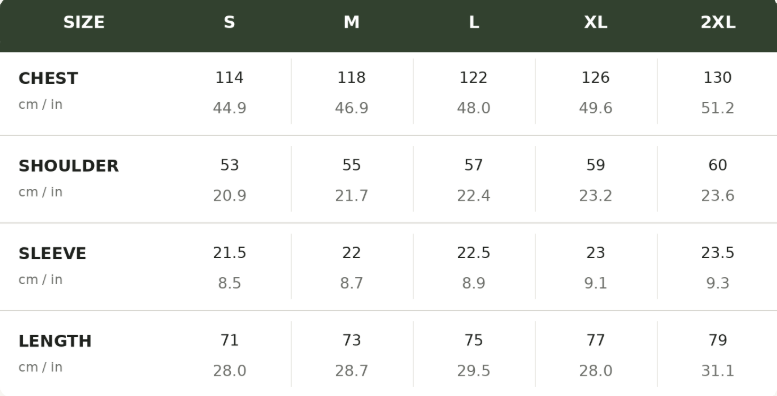Click sleeve value 23 for size XL
This screenshot has height=396, width=777.
[x=596, y=253]
